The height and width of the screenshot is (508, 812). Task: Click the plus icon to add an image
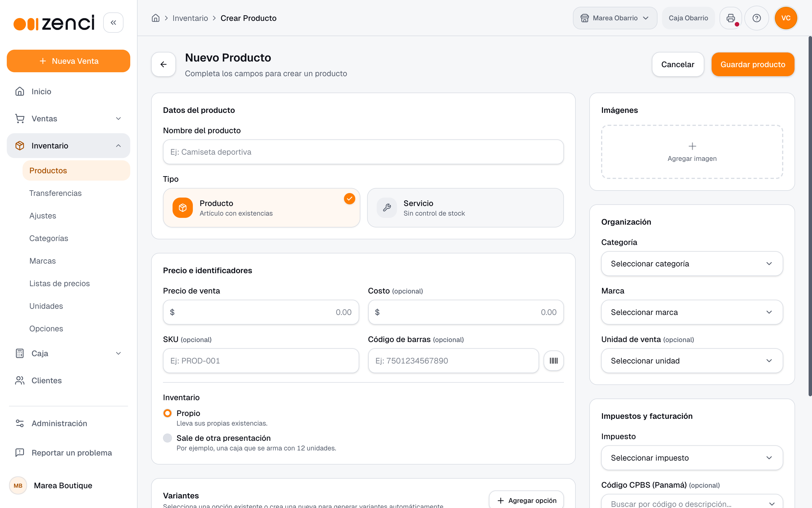point(692,146)
